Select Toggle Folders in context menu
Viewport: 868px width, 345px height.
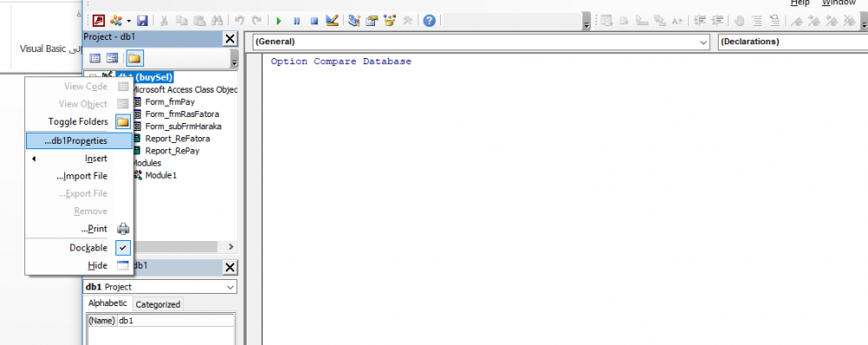[79, 121]
